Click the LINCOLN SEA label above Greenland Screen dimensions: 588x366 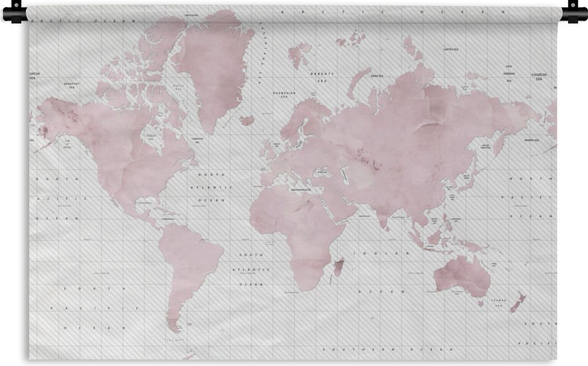[x=191, y=16]
